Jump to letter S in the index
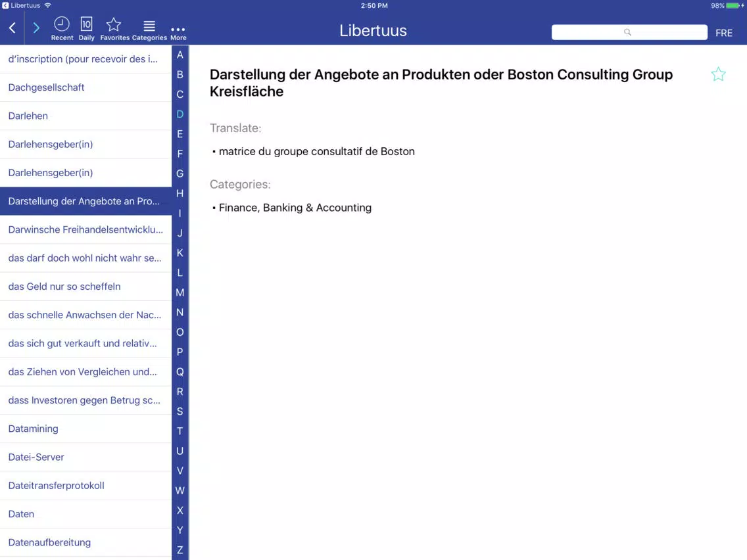747x560 pixels. (180, 411)
